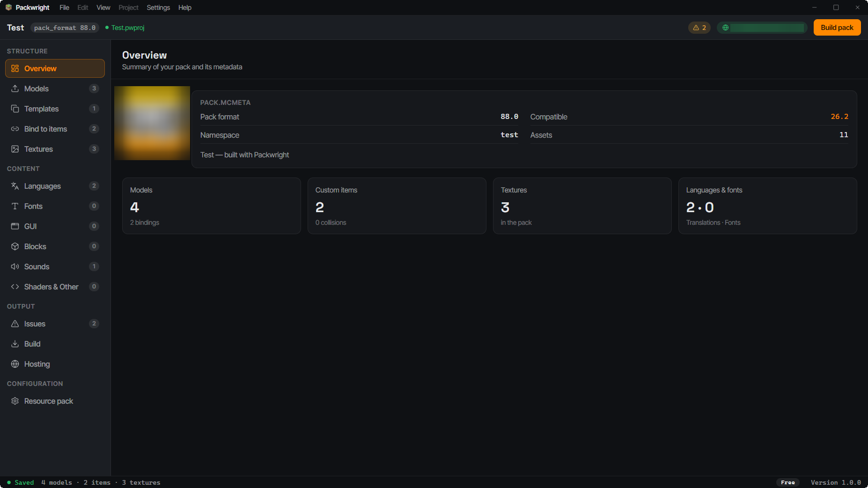
Task: Click the Bind to items link icon
Action: coord(15,129)
